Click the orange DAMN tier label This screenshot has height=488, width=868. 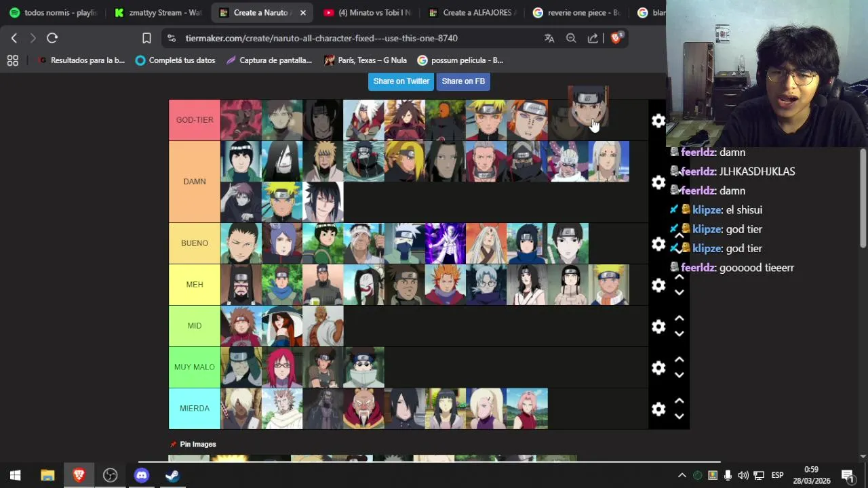195,182
